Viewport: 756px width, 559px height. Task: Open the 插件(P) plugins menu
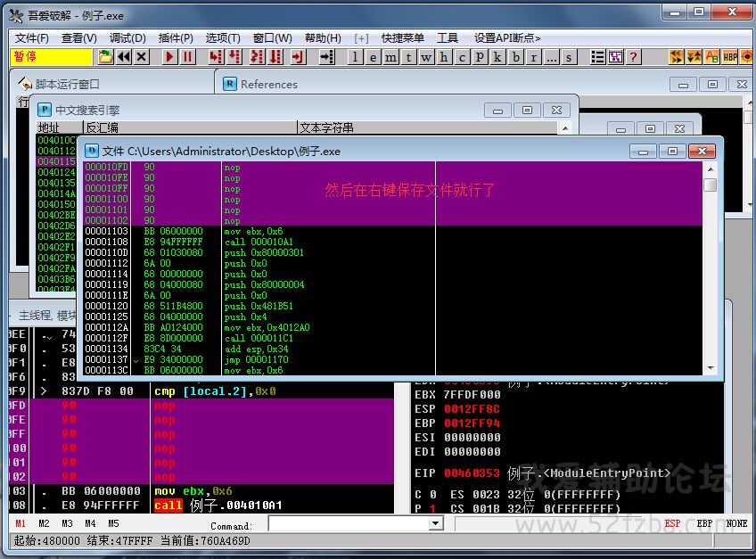(176, 37)
